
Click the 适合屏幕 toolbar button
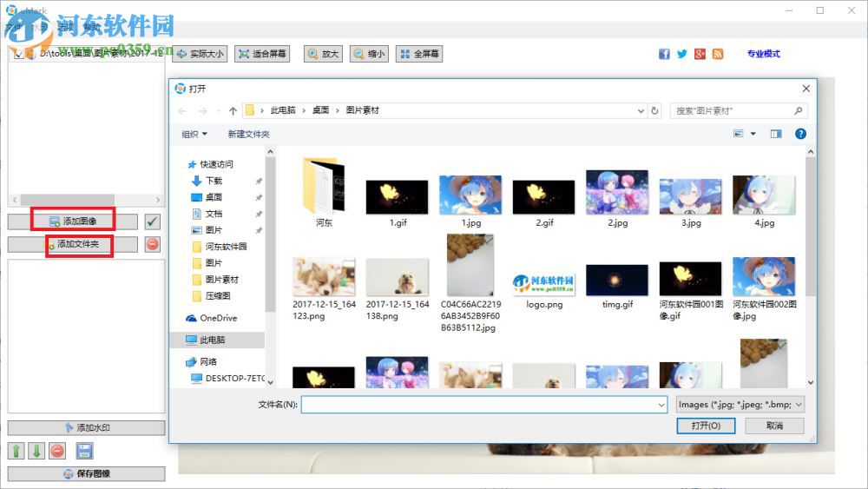coord(262,54)
